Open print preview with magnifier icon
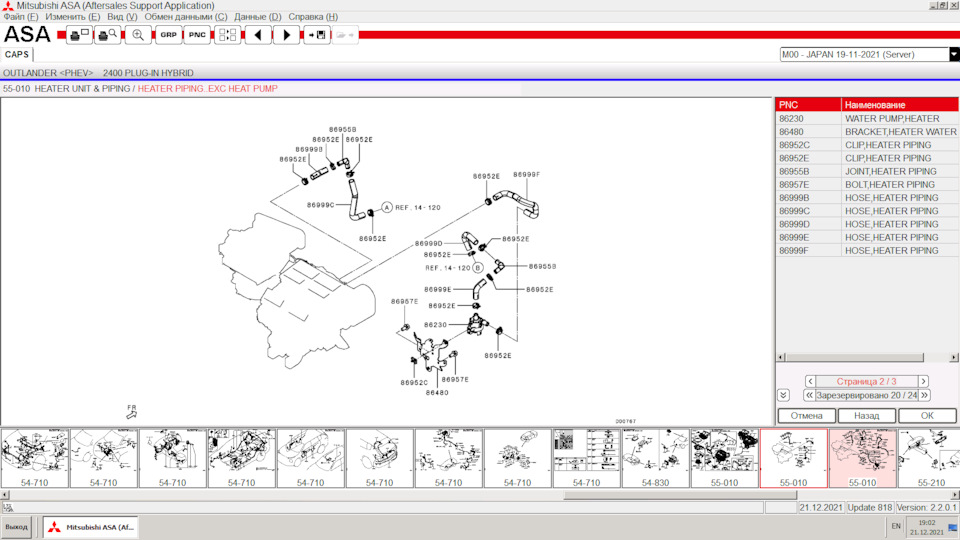 tap(108, 35)
